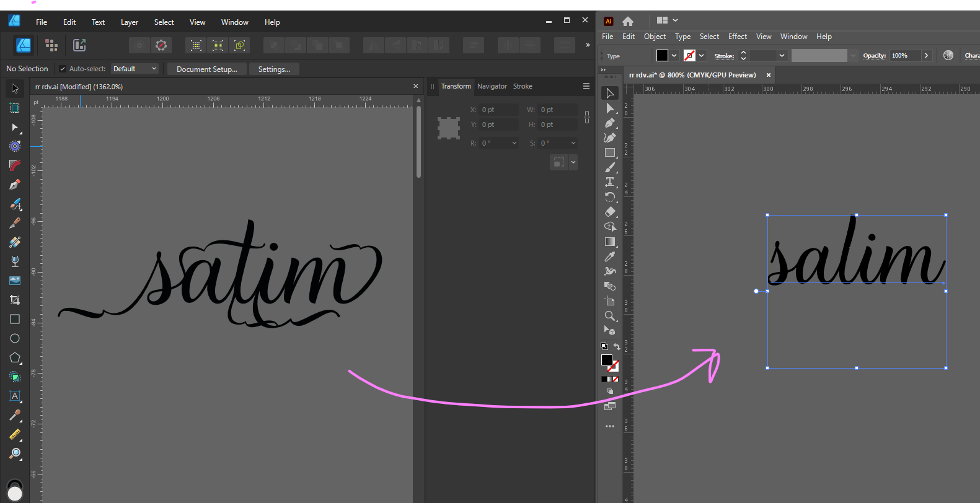Image resolution: width=980 pixels, height=503 pixels.
Task: Select the Zoom tool in Illustrator
Action: (x=610, y=316)
